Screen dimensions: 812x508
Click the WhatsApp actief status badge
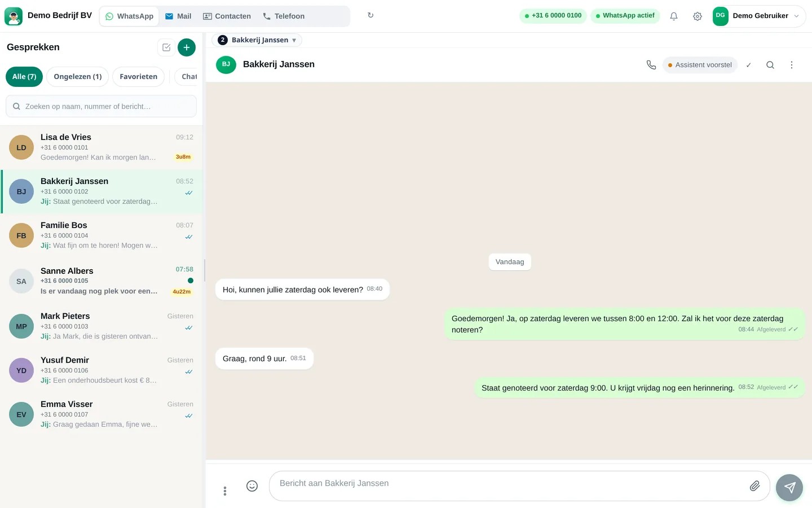[625, 16]
